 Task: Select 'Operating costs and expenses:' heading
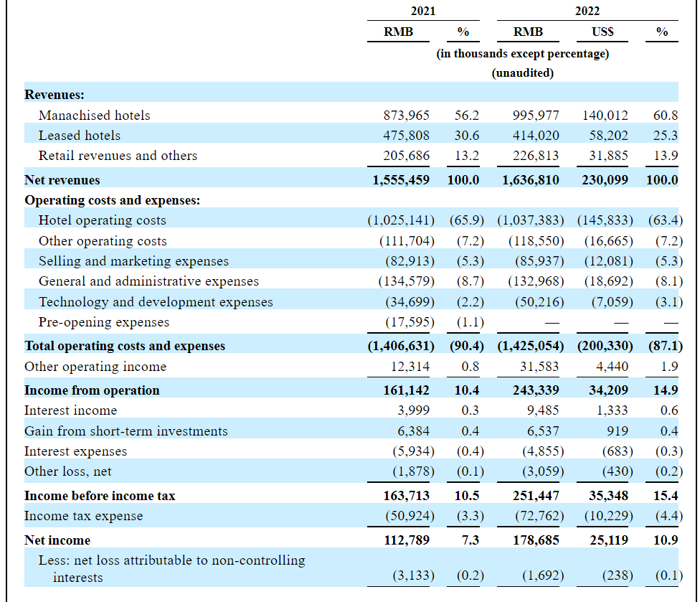(113, 200)
